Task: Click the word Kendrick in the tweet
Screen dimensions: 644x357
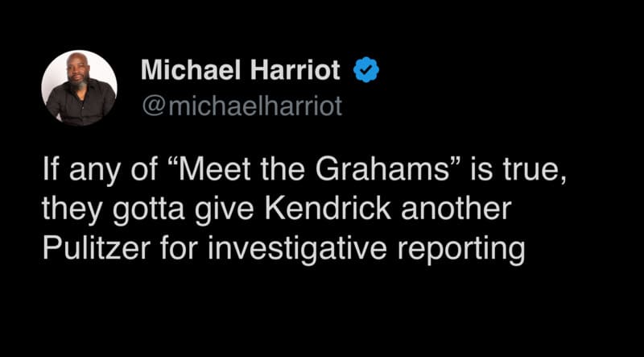Action: pos(328,210)
